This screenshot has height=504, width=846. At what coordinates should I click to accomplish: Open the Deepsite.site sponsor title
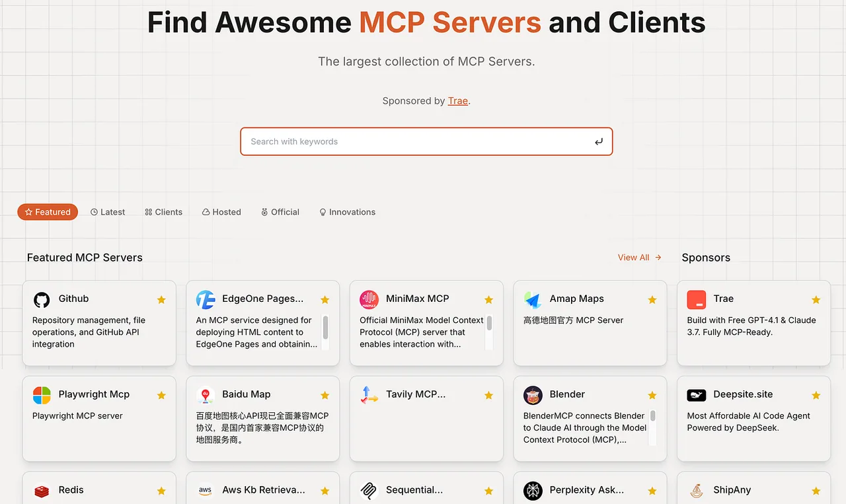[743, 394]
